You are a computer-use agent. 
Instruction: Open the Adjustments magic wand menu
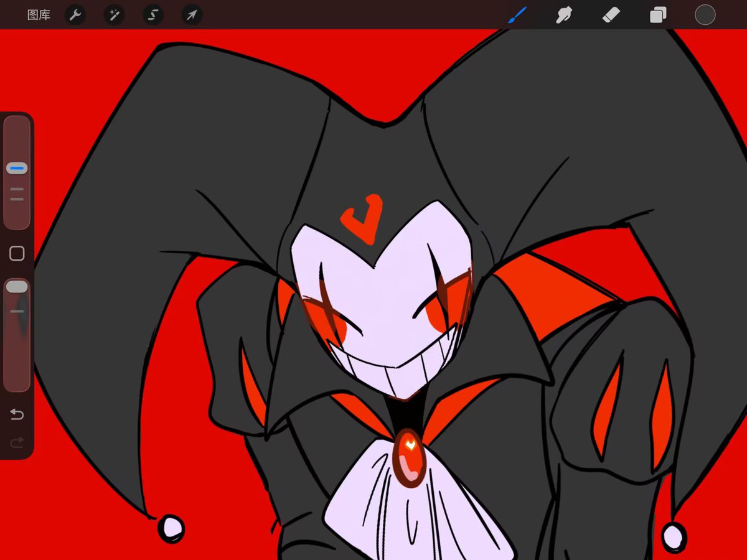point(114,15)
